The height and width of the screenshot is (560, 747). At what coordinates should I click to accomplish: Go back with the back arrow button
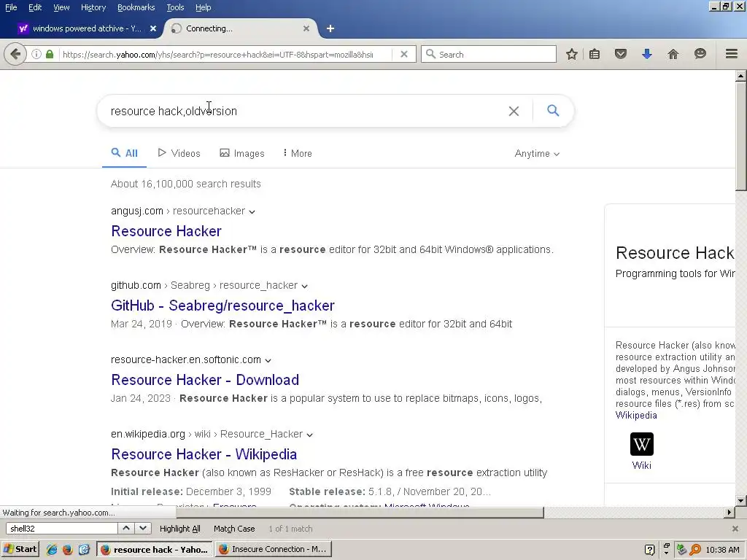[x=15, y=54]
